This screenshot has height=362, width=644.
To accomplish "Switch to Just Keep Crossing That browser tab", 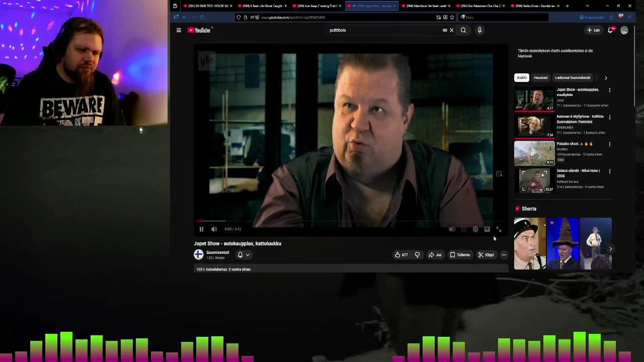I will pyautogui.click(x=317, y=6).
